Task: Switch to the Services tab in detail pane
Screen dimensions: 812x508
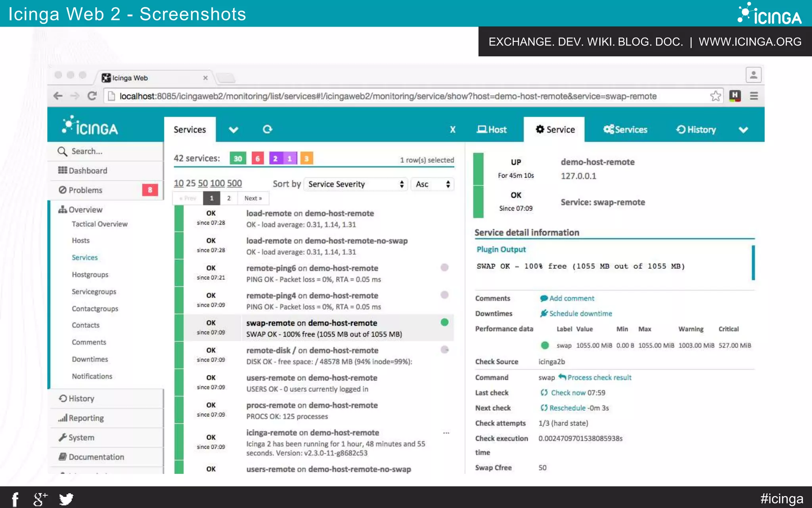Action: tap(625, 129)
